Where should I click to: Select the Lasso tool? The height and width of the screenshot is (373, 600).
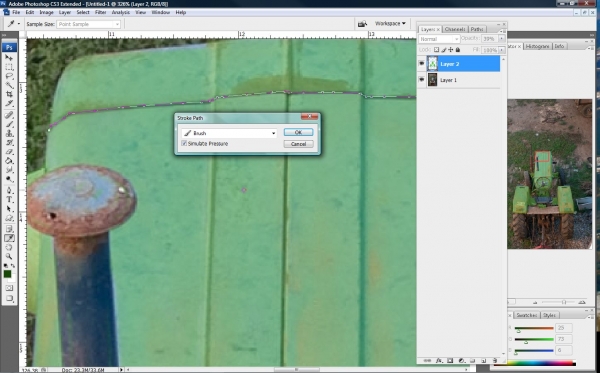coord(9,76)
